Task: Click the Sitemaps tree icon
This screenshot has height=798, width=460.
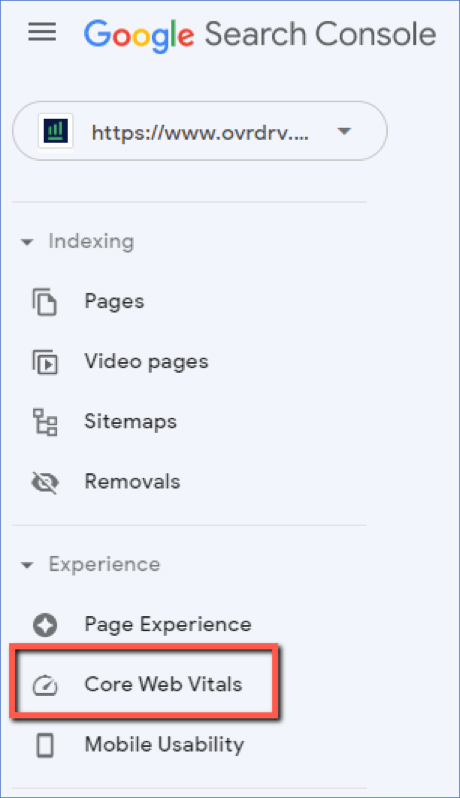Action: point(45,422)
